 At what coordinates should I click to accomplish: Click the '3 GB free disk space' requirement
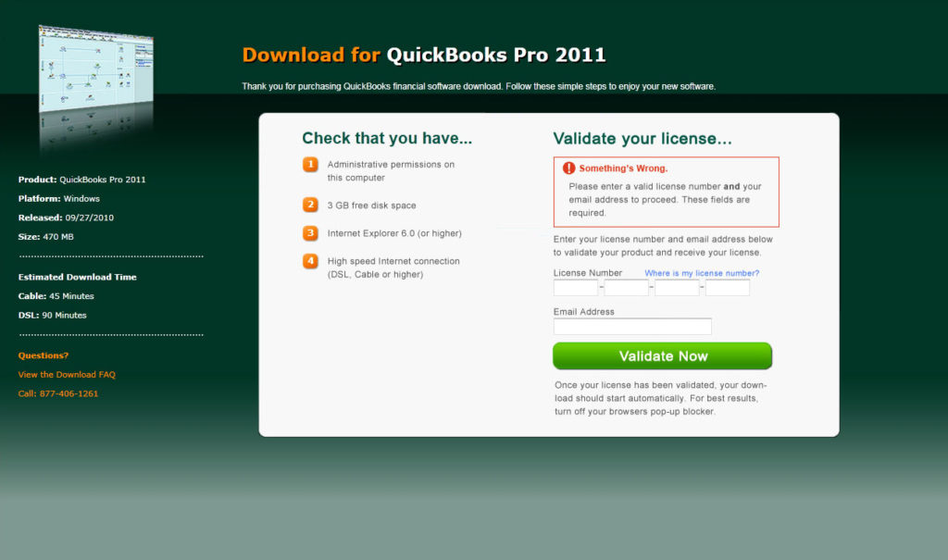click(372, 205)
